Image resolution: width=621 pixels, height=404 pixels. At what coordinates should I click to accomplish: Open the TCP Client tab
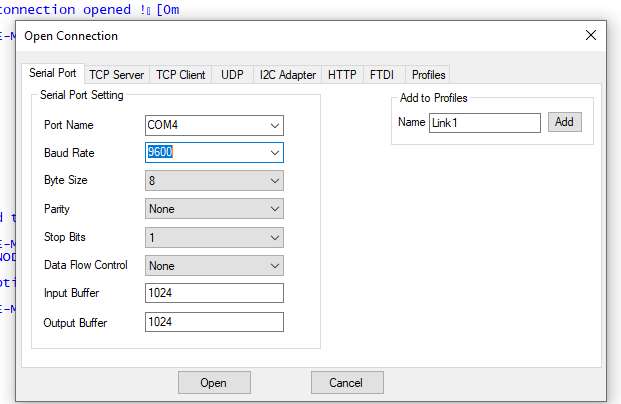pos(181,75)
